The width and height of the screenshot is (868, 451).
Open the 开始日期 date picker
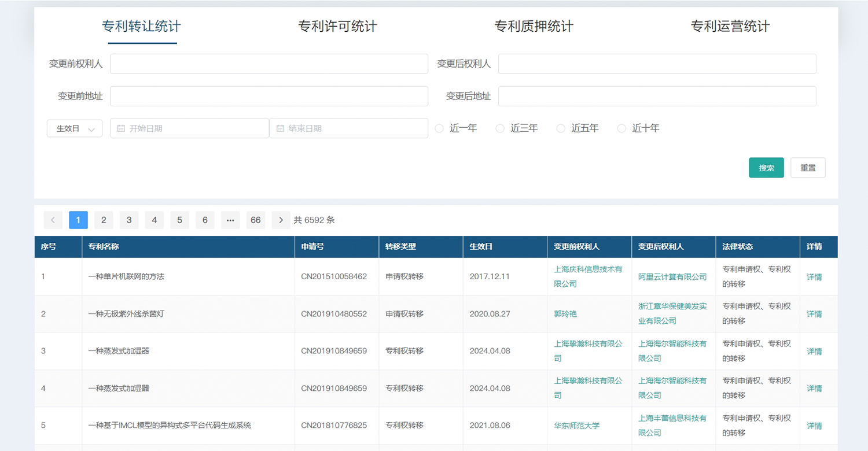tap(190, 128)
